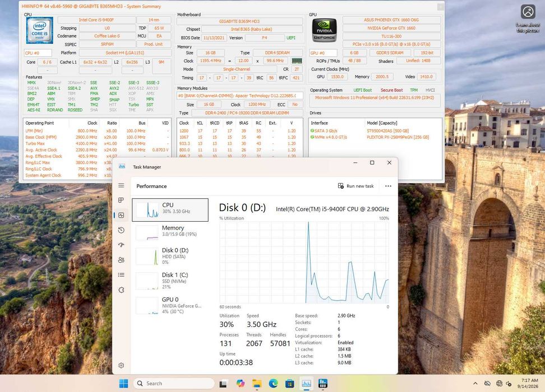The width and height of the screenshot is (545, 392).
Task: Click green memory chip icon beside 99.6 MHz
Action: tap(297, 60)
